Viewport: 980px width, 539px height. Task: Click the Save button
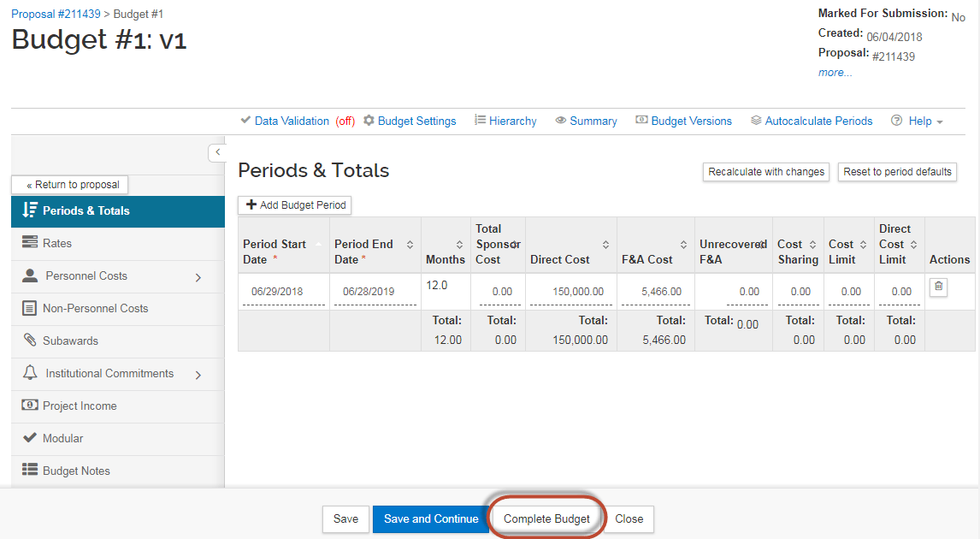[x=345, y=519]
